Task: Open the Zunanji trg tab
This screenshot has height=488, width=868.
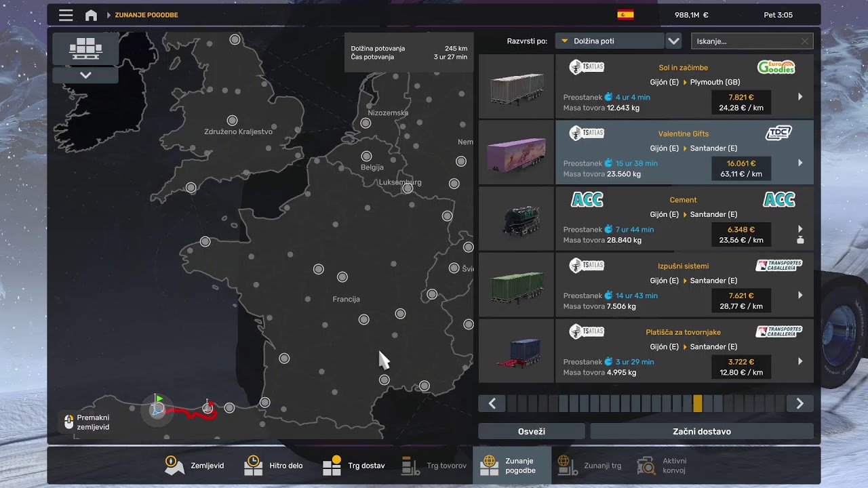Action: click(589, 466)
